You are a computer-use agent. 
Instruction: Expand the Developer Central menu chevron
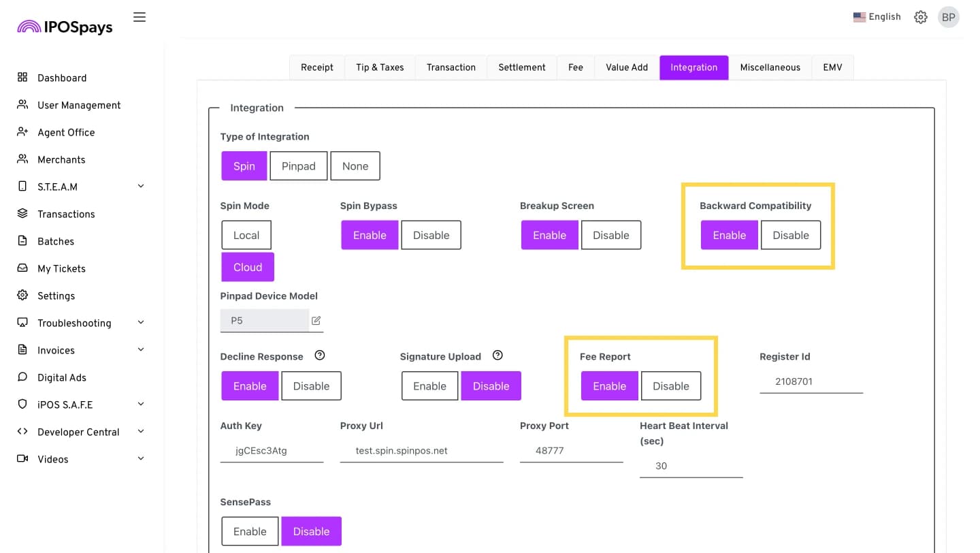click(141, 431)
